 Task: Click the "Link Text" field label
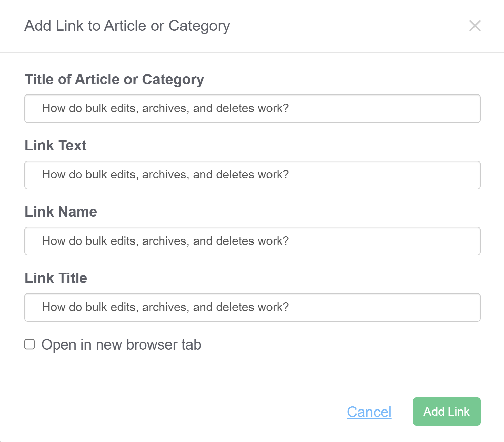[56, 146]
